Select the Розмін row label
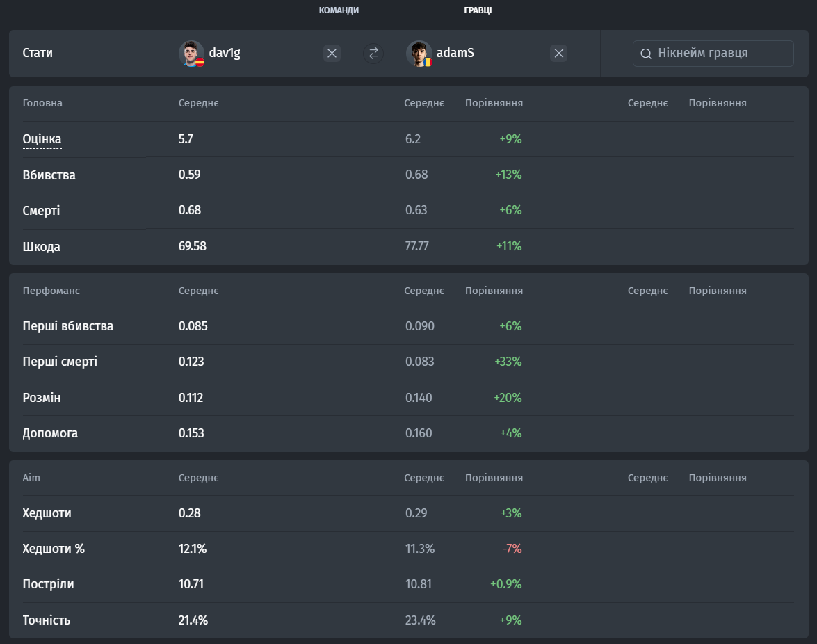The image size is (817, 644). point(42,398)
